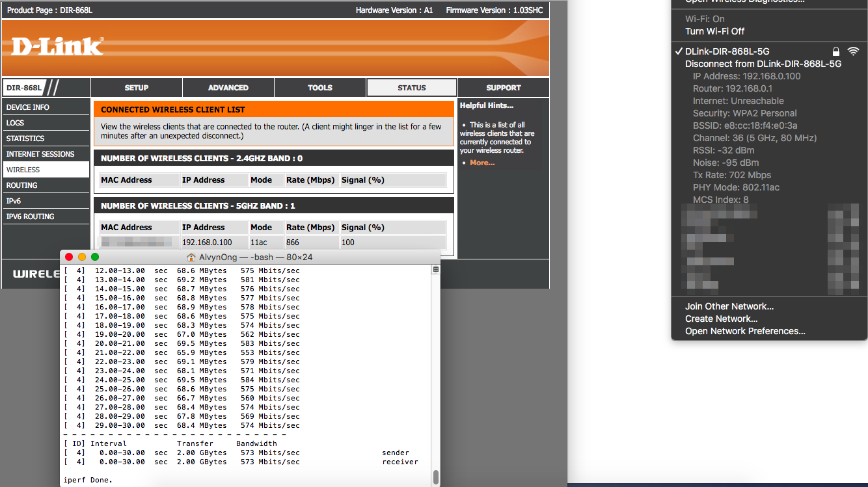View the Internet Sessions page

(x=40, y=154)
